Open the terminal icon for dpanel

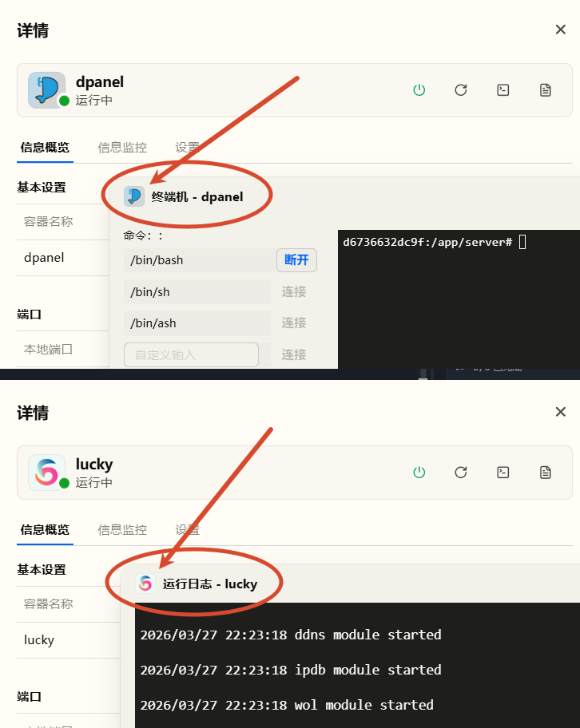503,90
